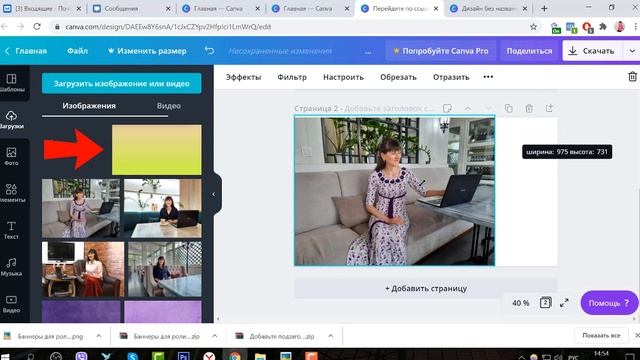The image size is (640, 360).
Task: Click Загрузить изображение или видео button
Action: [122, 83]
